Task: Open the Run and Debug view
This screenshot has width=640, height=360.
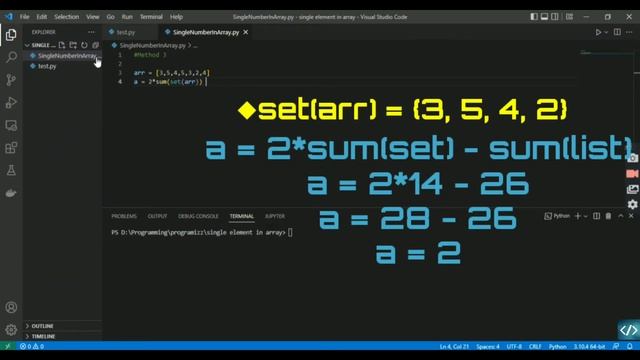Action: [11, 102]
